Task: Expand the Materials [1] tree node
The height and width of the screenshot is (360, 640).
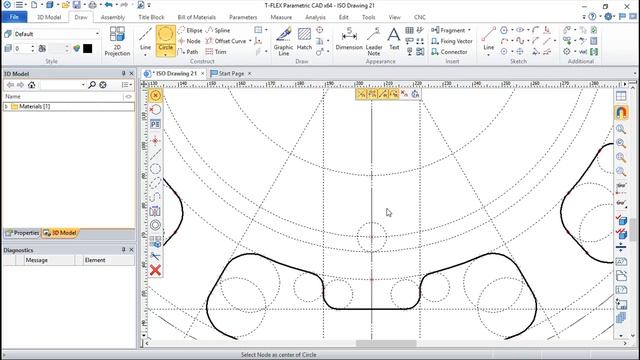Action: (6, 107)
